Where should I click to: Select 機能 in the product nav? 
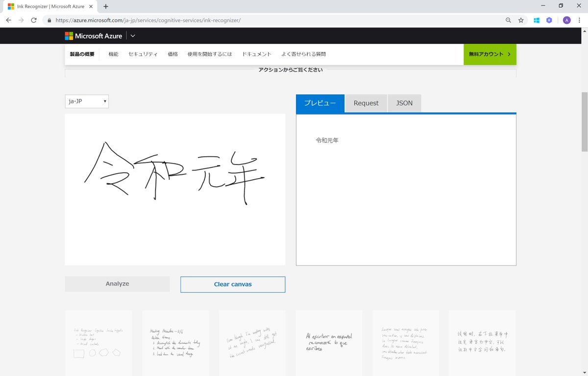pos(113,54)
